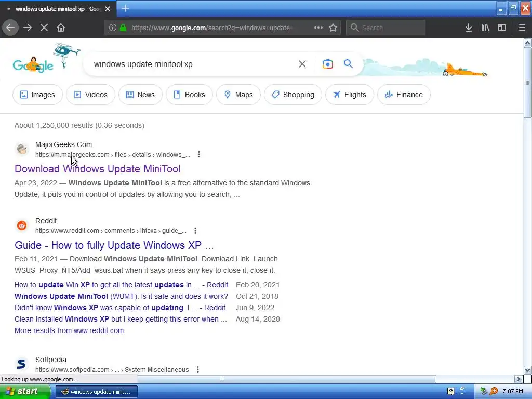Click the 7:07 PM taskbar clock

(513, 391)
